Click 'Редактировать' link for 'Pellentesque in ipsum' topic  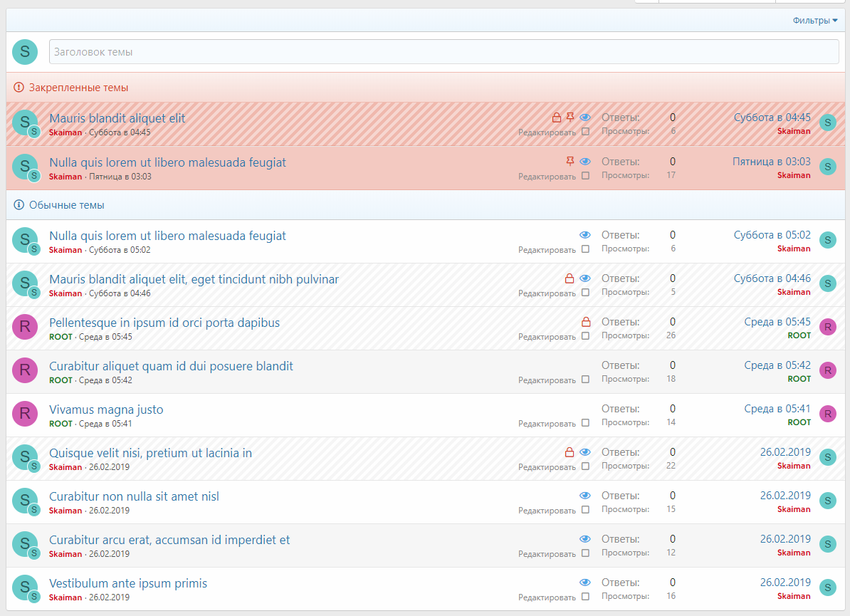(547, 337)
